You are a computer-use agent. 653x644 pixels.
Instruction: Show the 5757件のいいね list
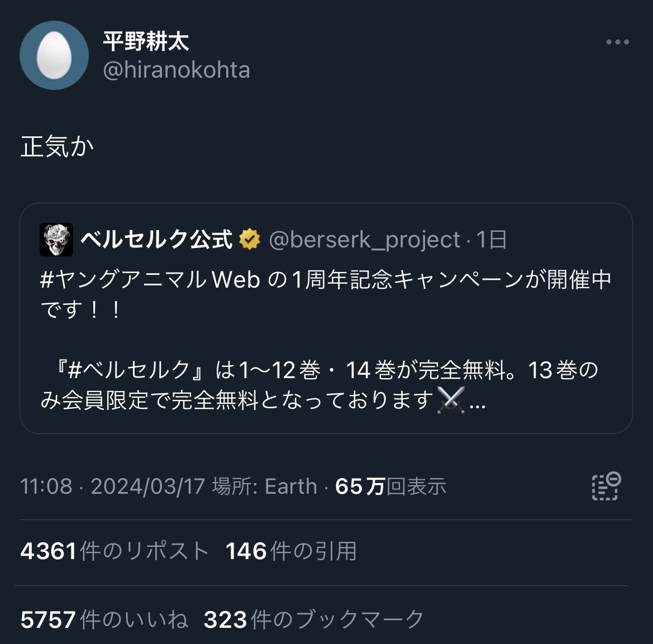point(104,619)
